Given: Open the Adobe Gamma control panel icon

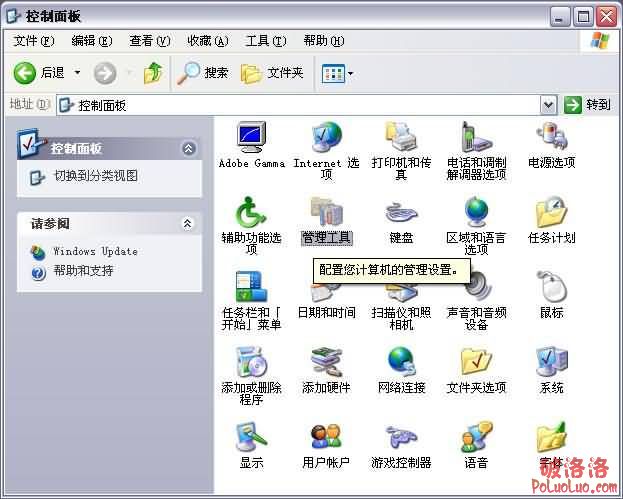Looking at the screenshot, I should click(251, 136).
